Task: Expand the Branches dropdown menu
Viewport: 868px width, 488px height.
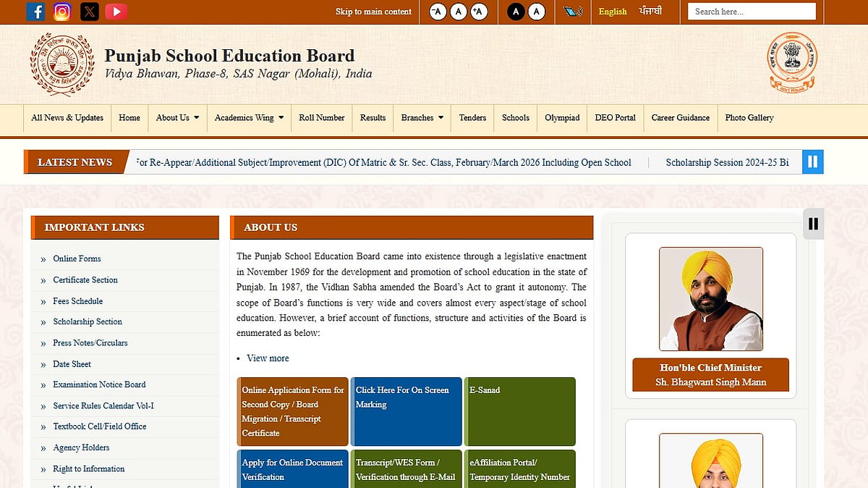Action: (x=422, y=117)
